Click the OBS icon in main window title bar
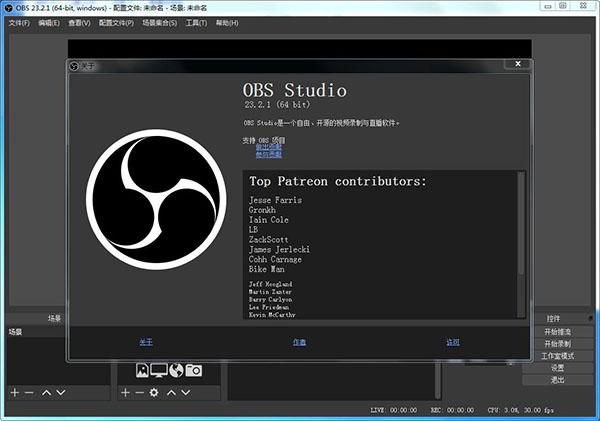 click(8, 8)
